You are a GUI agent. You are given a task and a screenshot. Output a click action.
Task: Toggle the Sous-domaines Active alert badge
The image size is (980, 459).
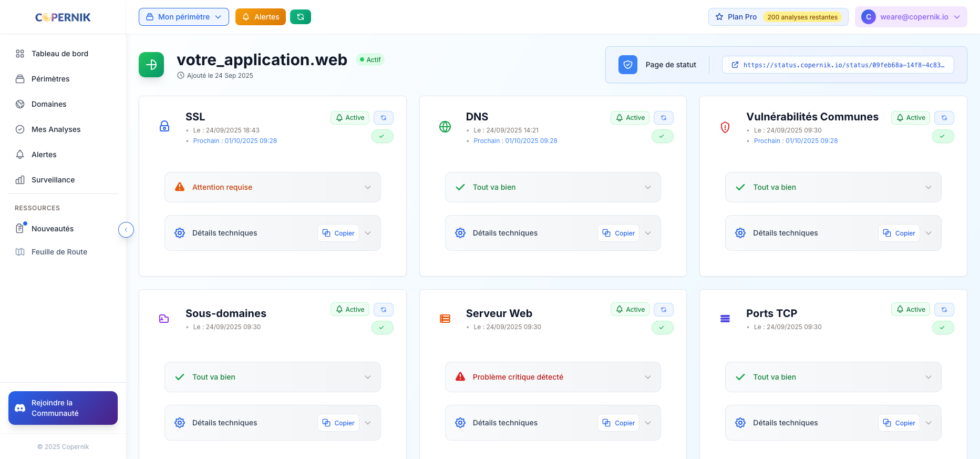tap(350, 310)
